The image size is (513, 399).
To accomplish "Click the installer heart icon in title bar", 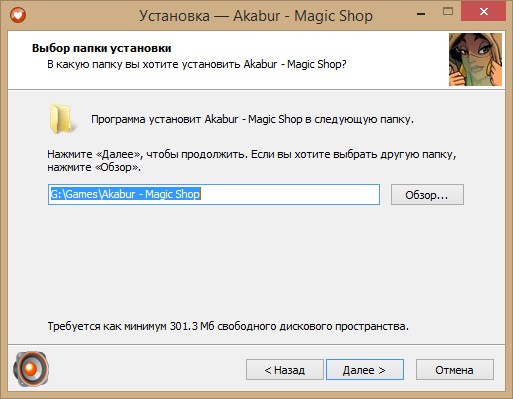I will 18,15.
